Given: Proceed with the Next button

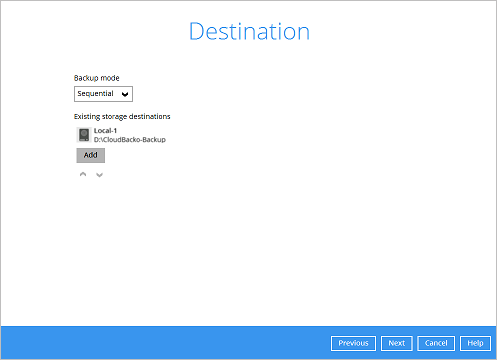Looking at the screenshot, I should pyautogui.click(x=397, y=343).
